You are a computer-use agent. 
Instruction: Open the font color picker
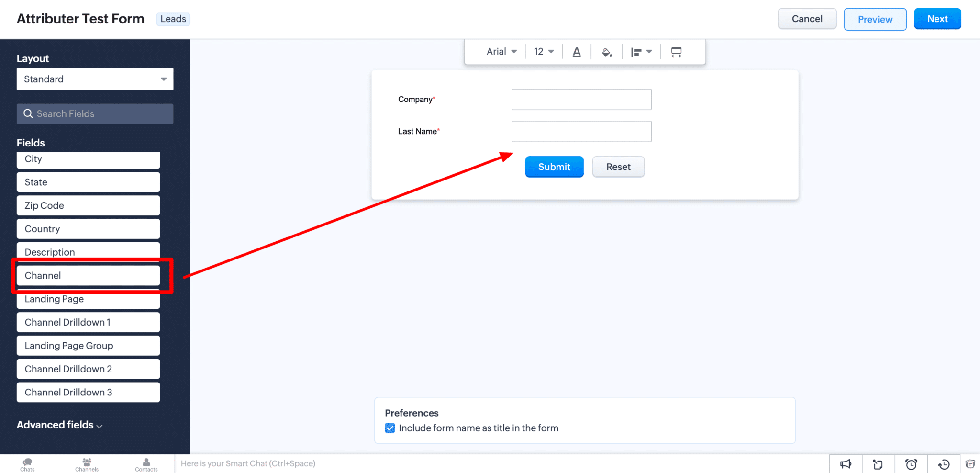point(577,52)
